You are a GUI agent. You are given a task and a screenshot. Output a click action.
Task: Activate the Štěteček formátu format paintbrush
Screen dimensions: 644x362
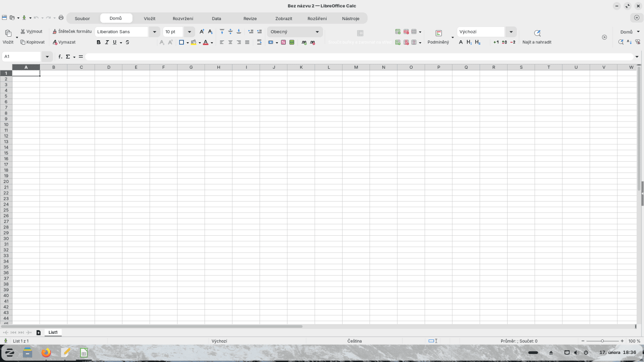click(x=72, y=31)
